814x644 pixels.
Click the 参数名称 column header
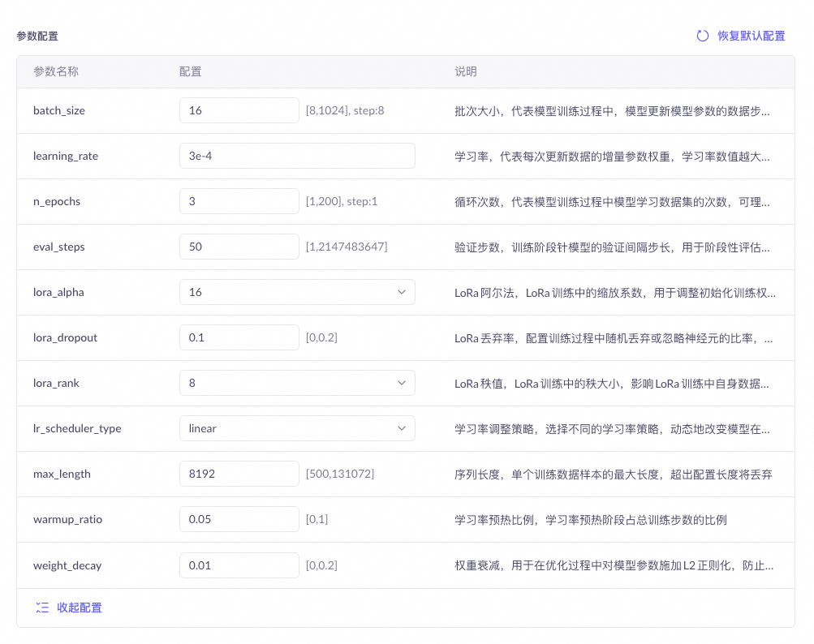pyautogui.click(x=55, y=71)
